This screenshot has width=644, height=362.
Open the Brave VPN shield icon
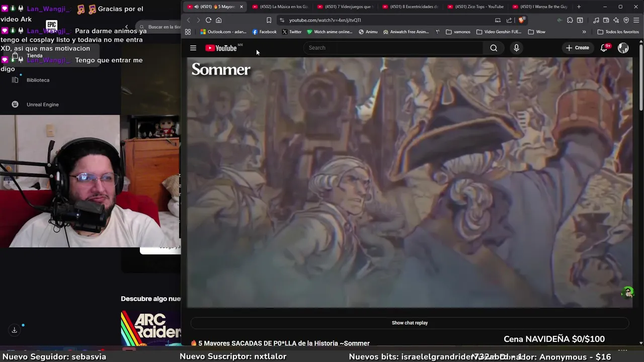[626, 20]
